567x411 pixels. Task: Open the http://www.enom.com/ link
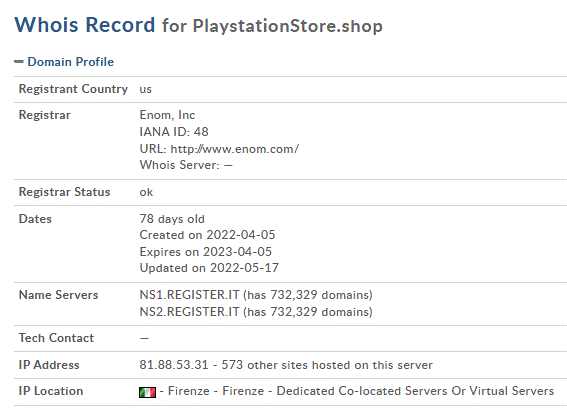[x=235, y=149]
